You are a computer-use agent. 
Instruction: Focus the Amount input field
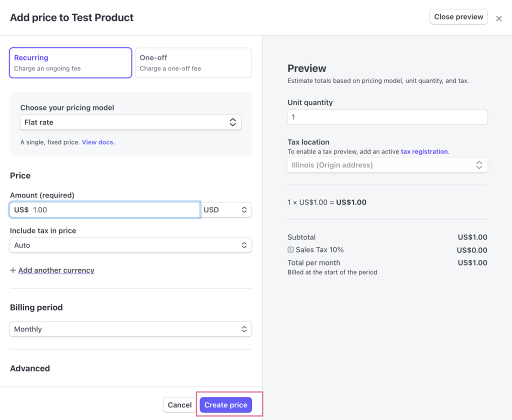tap(105, 209)
